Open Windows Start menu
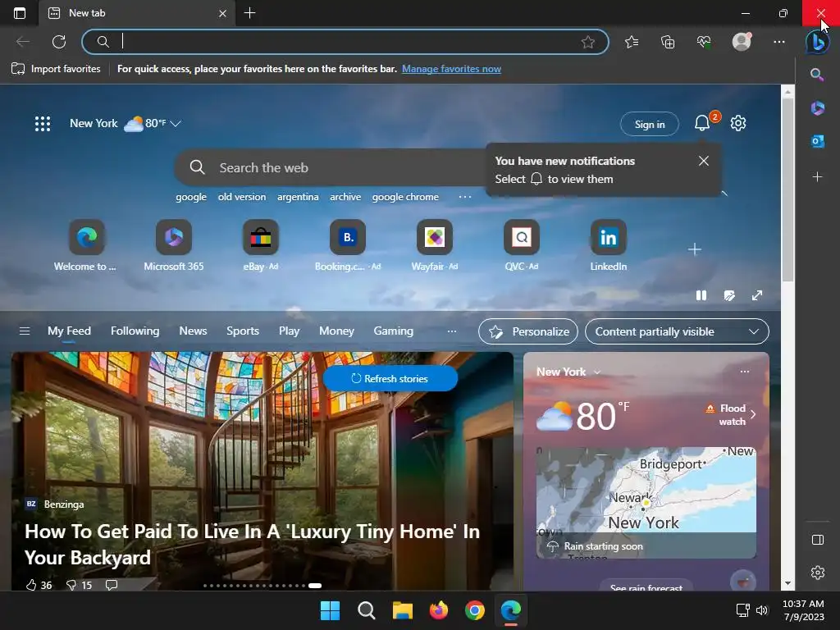Screen dimensions: 840x630 (330, 610)
